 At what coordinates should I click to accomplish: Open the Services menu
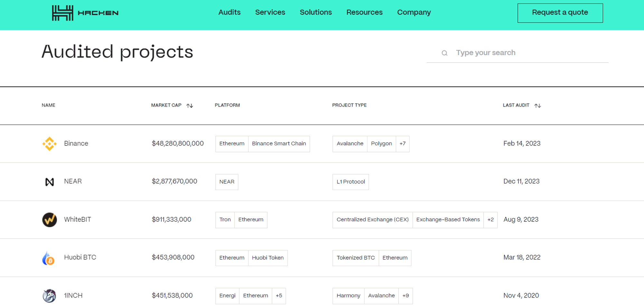click(x=270, y=12)
